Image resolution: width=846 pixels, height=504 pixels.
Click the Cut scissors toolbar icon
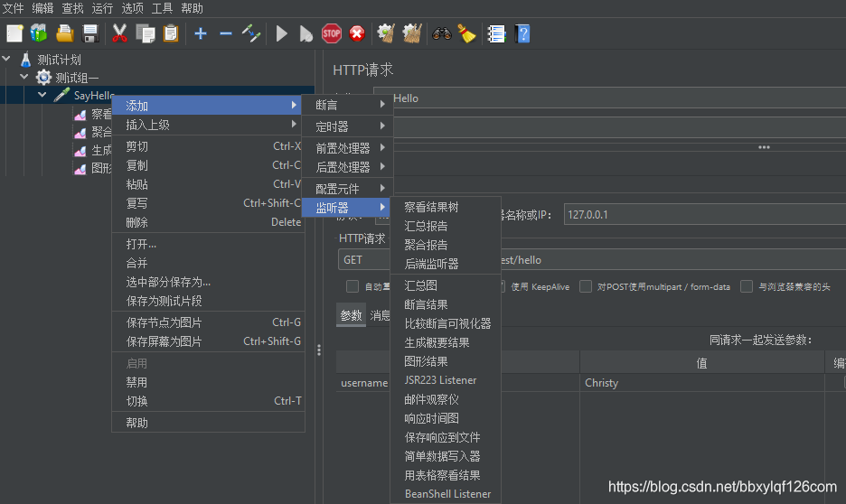pos(119,33)
